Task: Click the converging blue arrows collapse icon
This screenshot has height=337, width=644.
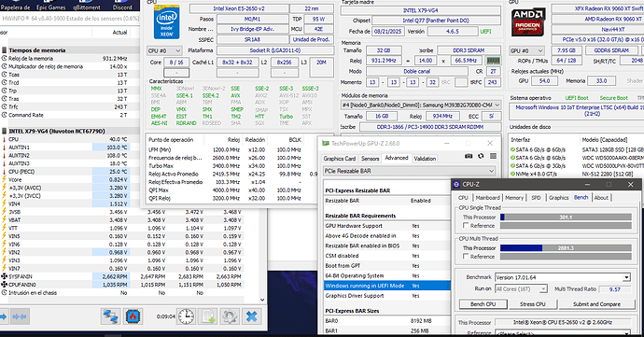Action: (x=20, y=316)
